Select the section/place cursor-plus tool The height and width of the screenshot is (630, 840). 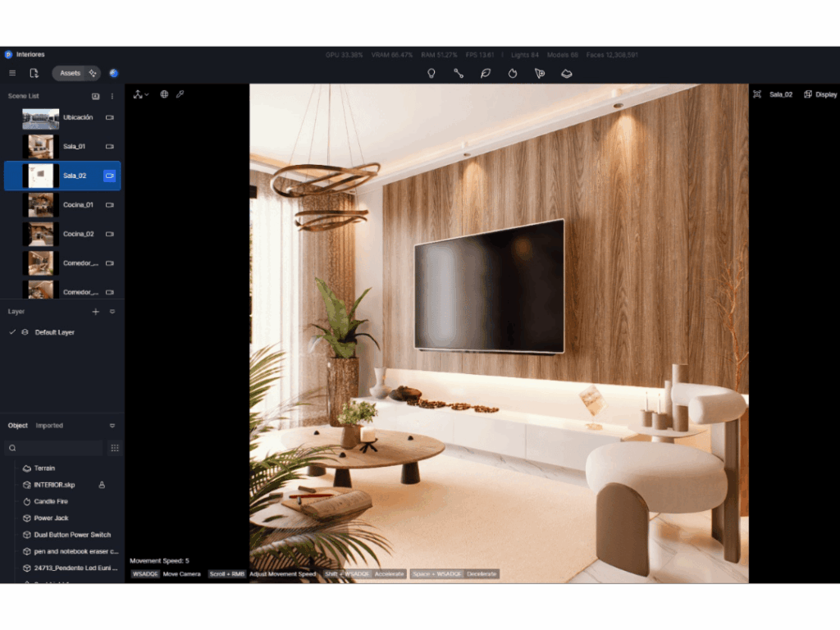pyautogui.click(x=540, y=73)
